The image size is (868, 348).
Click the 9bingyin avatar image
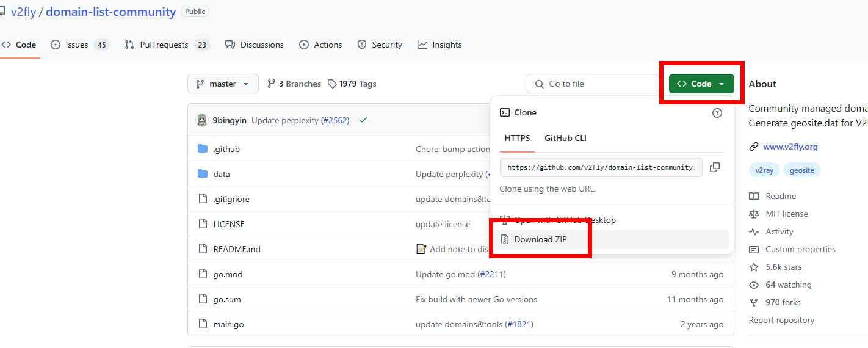pyautogui.click(x=201, y=120)
